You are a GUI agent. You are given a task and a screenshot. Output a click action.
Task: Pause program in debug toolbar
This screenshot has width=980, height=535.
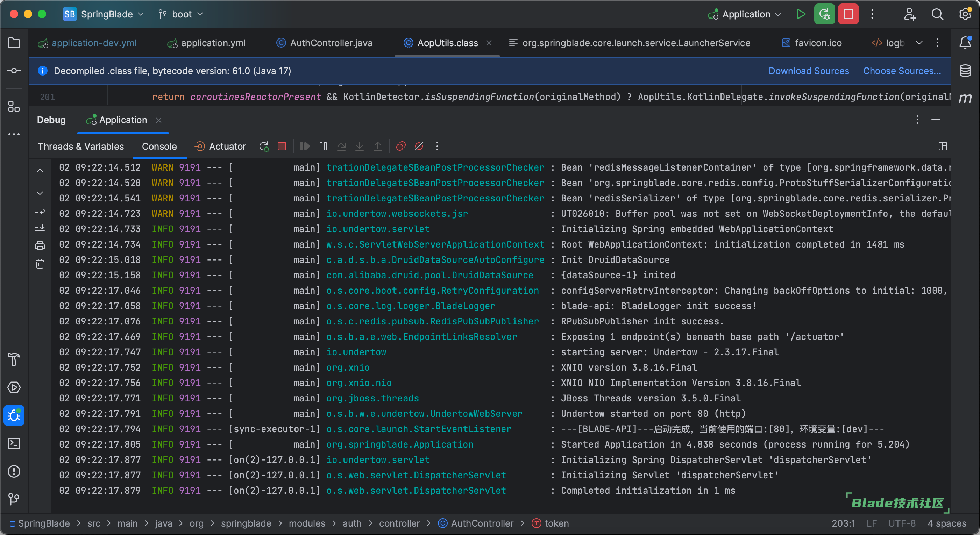[323, 147]
